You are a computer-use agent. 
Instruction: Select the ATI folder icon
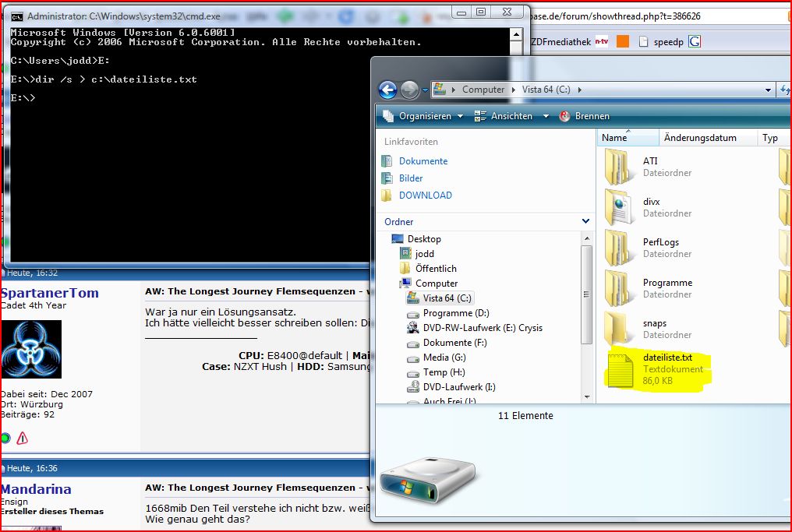[x=619, y=167]
